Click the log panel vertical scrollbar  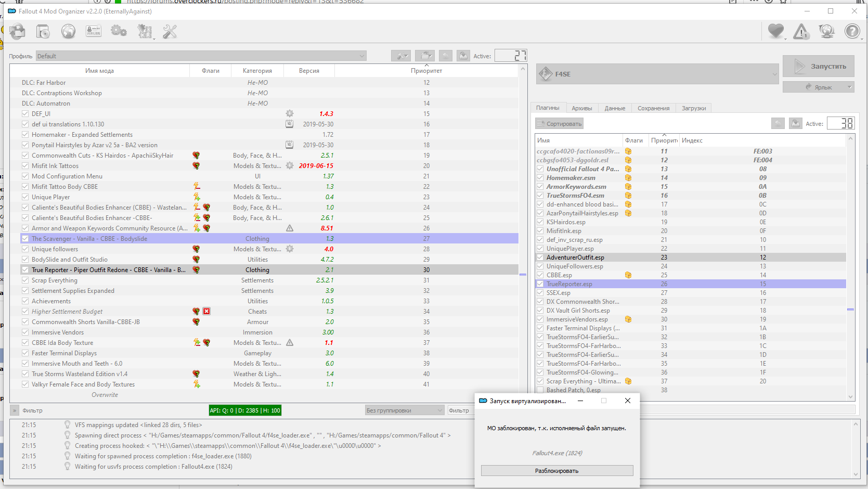pos(856,449)
